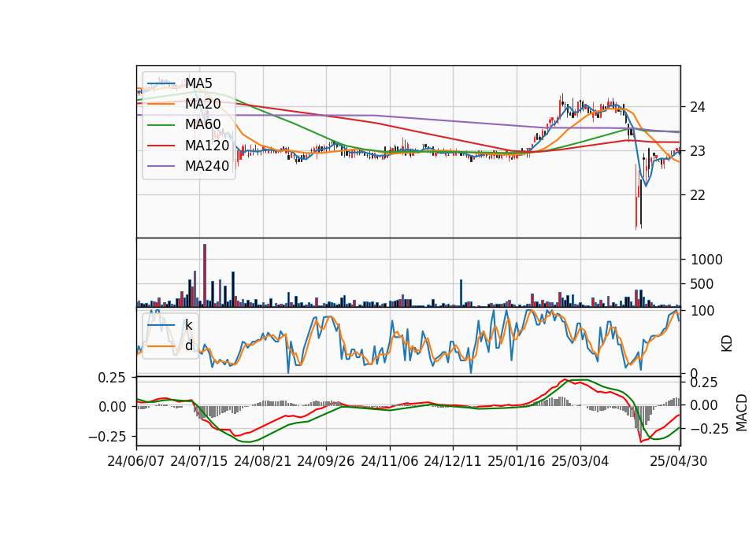Click the volume spike bar in mid-December 2024
This screenshot has height=543, width=756.
(x=461, y=293)
